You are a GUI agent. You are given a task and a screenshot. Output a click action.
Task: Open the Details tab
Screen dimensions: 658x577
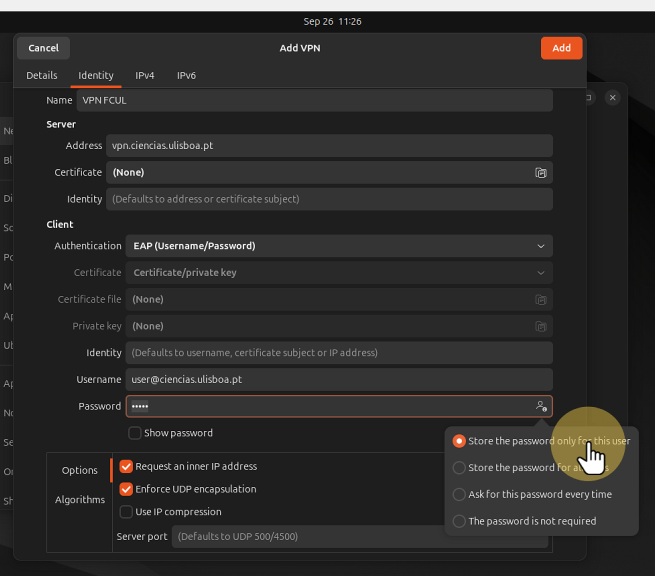pos(42,76)
